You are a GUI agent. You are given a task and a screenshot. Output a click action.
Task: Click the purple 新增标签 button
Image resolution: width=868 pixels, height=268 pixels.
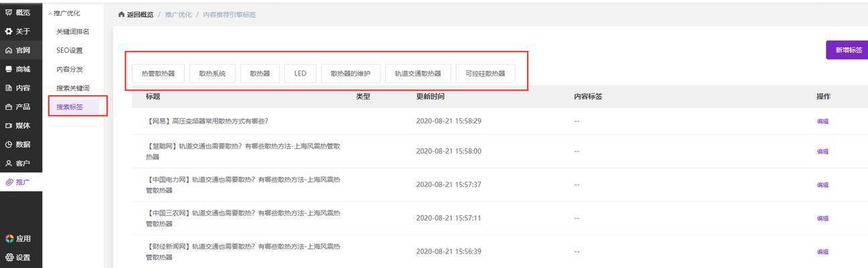tap(847, 50)
